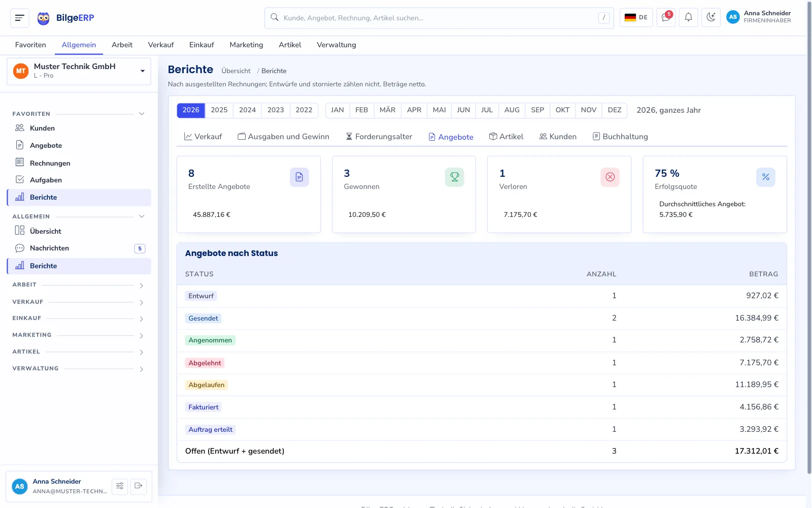Screen dimensions: 812x508
Task: Open the messages chat icon with badge
Action: (666, 17)
